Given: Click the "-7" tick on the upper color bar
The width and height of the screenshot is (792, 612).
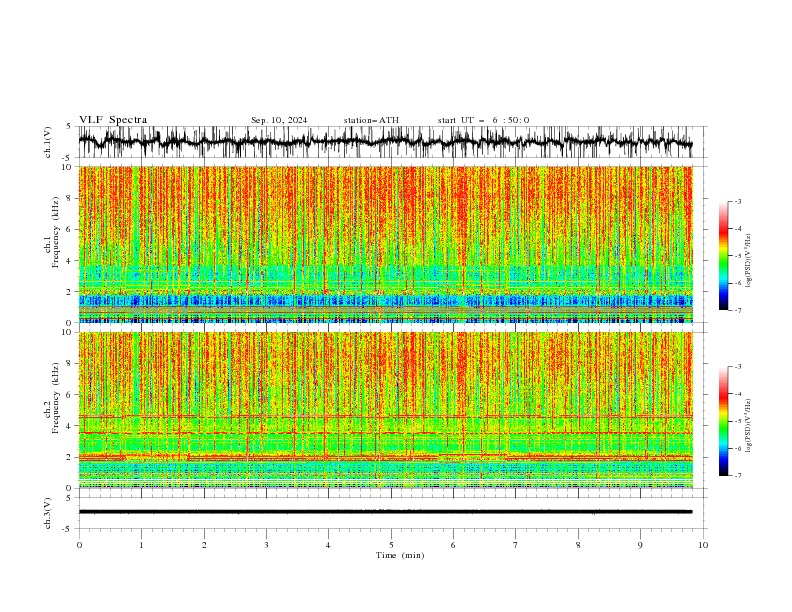Looking at the screenshot, I should click(738, 310).
